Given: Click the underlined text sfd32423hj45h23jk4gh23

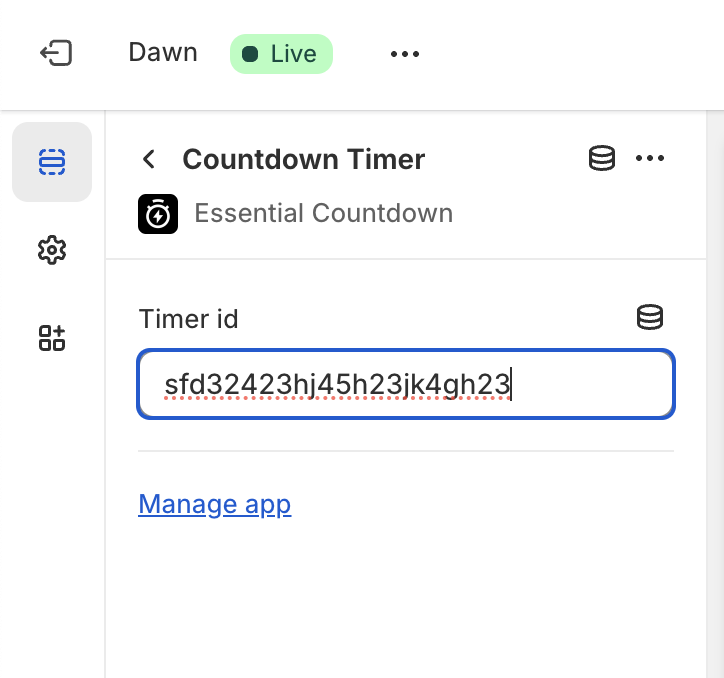Looking at the screenshot, I should point(337,384).
